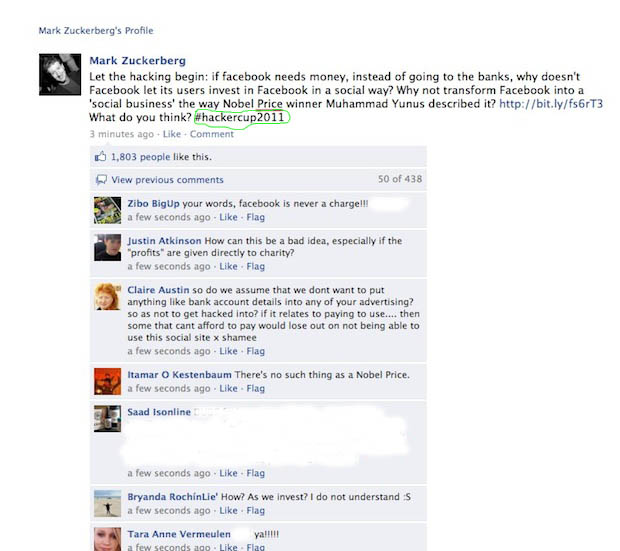Click the thumbs-up icon beside 1,803 people
Image resolution: width=620 pixels, height=551 pixels.
click(100, 157)
